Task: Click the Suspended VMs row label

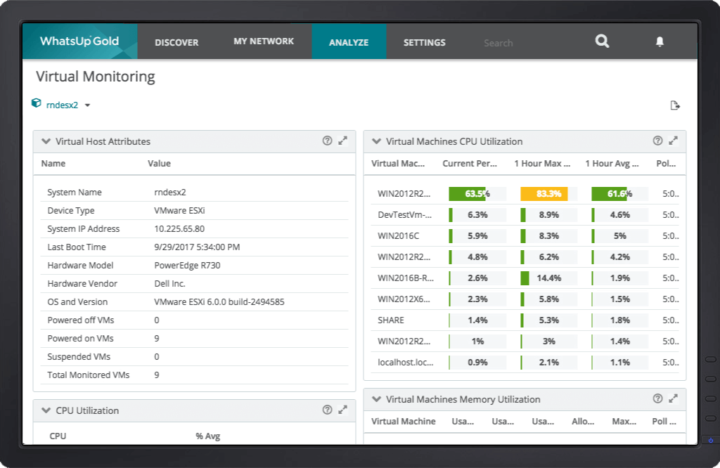Action: tap(79, 357)
